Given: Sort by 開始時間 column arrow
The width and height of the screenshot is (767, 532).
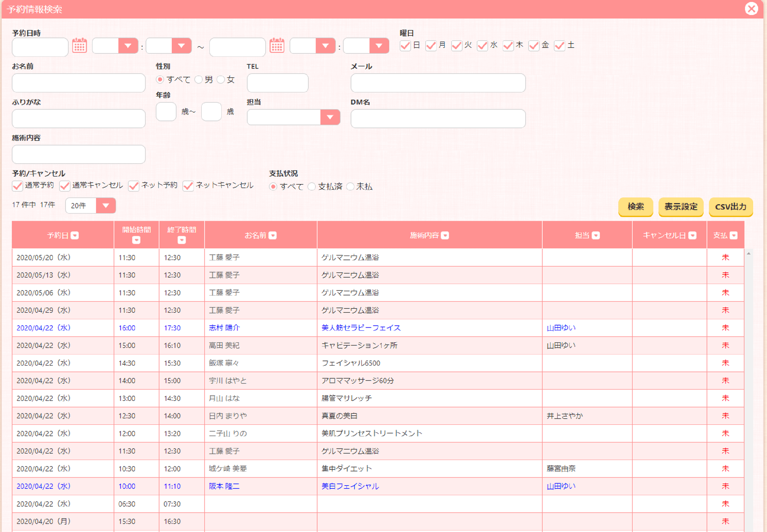Looking at the screenshot, I should point(136,240).
